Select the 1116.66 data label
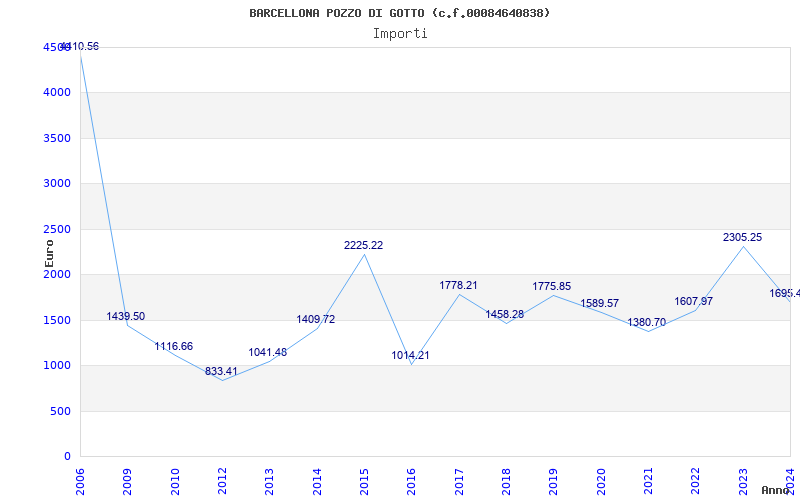Image resolution: width=800 pixels, height=500 pixels. pos(173,346)
